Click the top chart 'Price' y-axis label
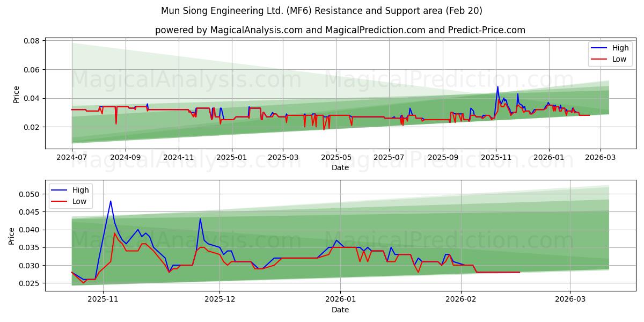Screen dimensions: 644x322 (16, 94)
